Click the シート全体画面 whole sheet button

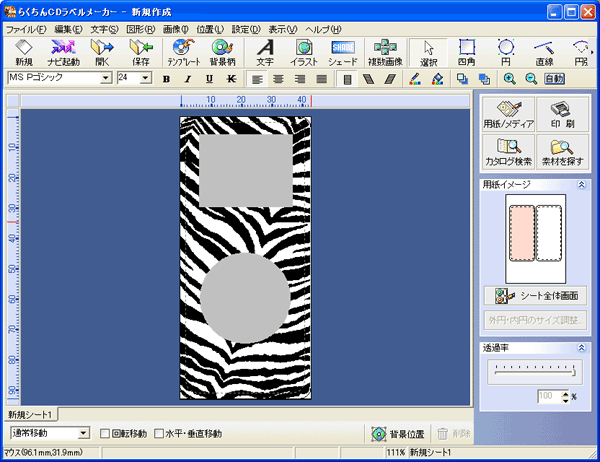point(535,296)
